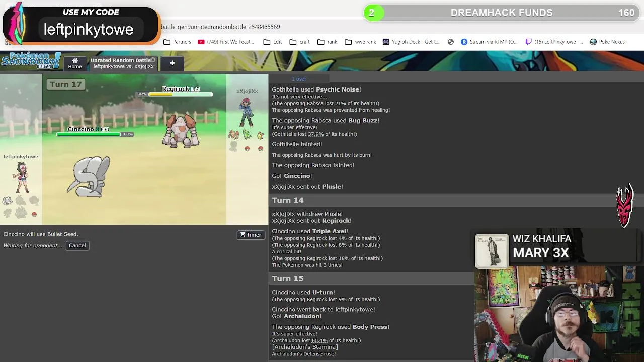Click the browser address bar URL
The image size is (644, 362).
tap(220, 27)
